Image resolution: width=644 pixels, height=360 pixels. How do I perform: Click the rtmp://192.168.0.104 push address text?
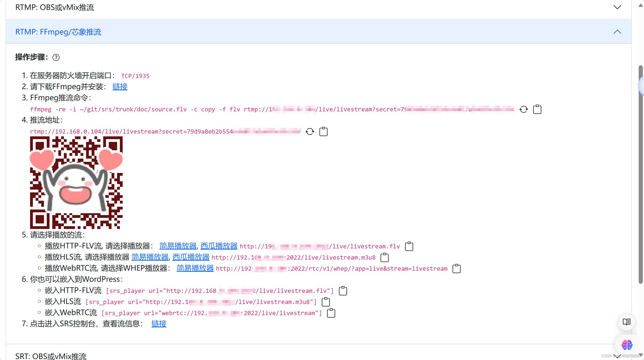165,131
